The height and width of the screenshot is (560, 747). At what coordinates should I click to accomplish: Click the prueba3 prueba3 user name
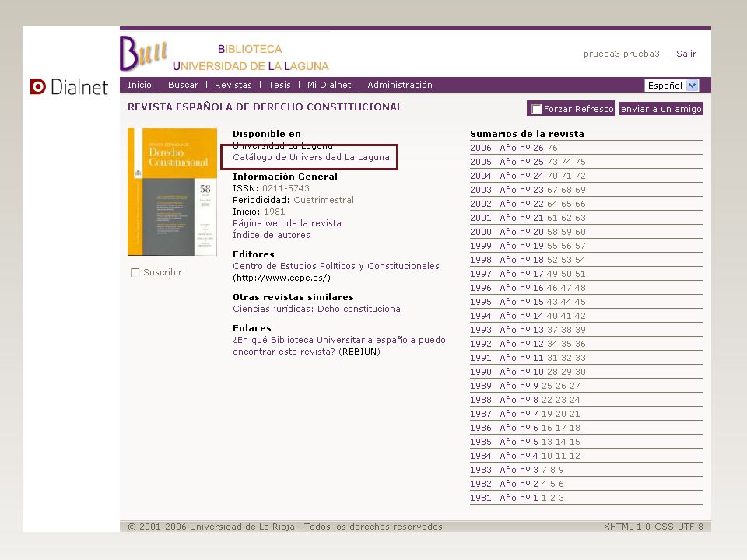(621, 54)
